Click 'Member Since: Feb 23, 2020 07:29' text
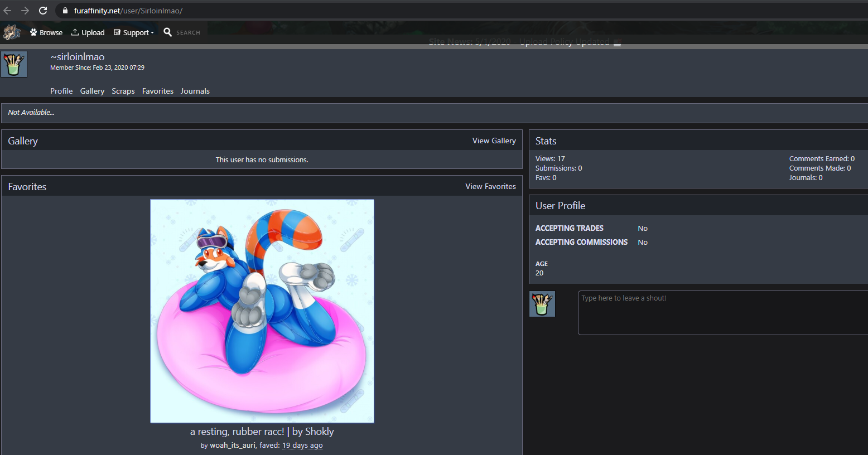 pos(97,67)
